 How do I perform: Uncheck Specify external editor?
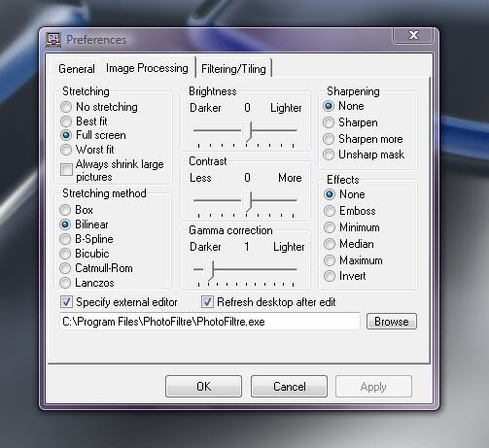click(x=66, y=302)
